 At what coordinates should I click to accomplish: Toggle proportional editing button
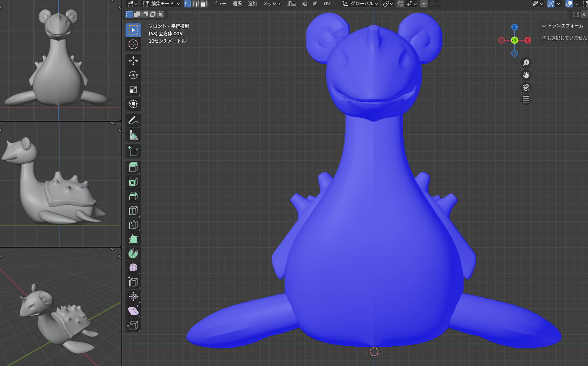pos(424,4)
